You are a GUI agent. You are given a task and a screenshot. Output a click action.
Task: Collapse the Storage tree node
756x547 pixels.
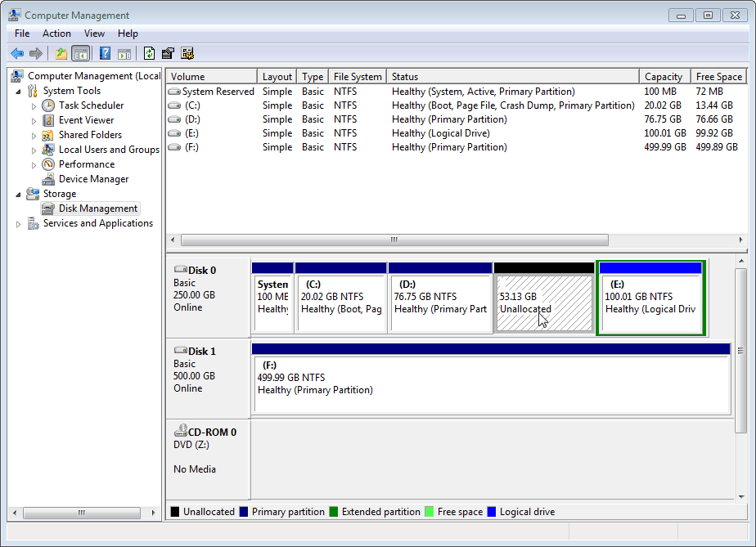pyautogui.click(x=18, y=195)
